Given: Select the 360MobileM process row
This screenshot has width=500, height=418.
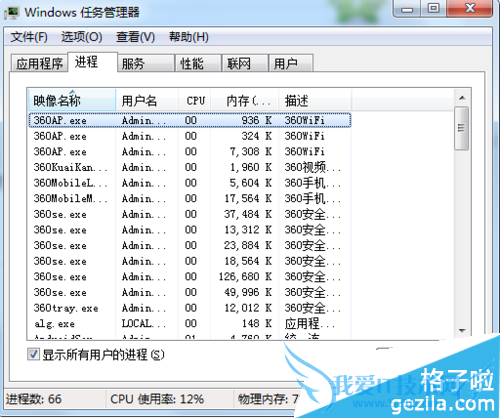Looking at the screenshot, I should [190, 198].
